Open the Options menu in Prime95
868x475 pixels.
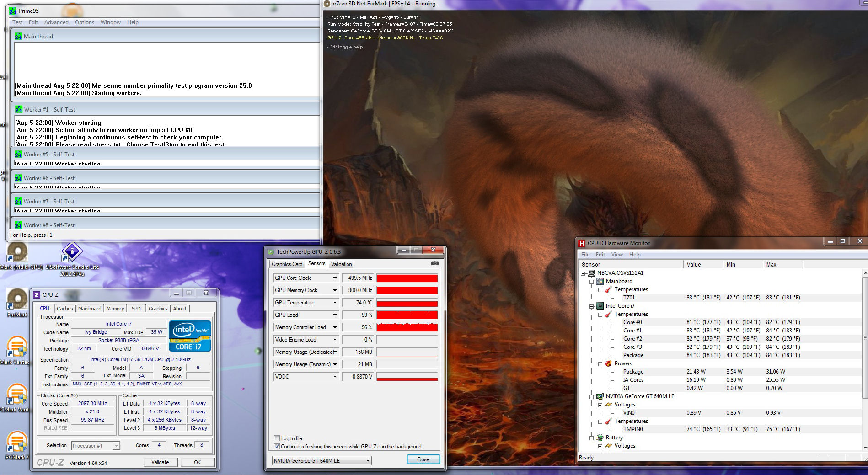click(x=85, y=22)
